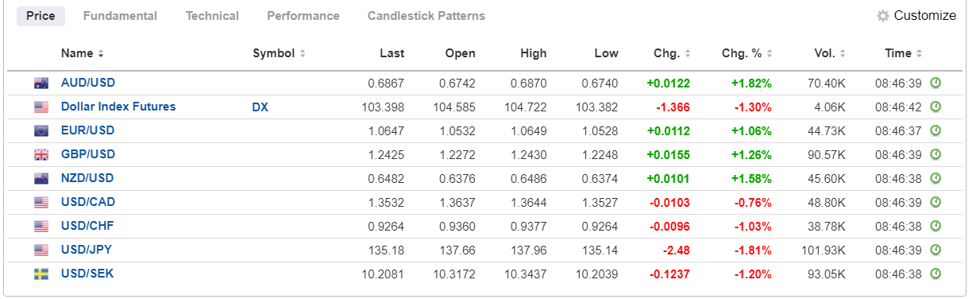The image size is (980, 299).
Task: Sort the table by Name column
Action: point(83,53)
